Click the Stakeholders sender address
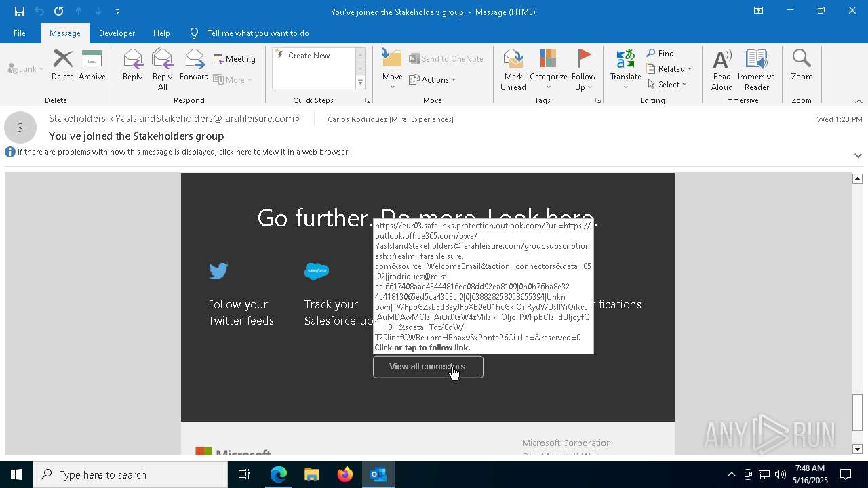The image size is (868, 488). click(x=174, y=119)
